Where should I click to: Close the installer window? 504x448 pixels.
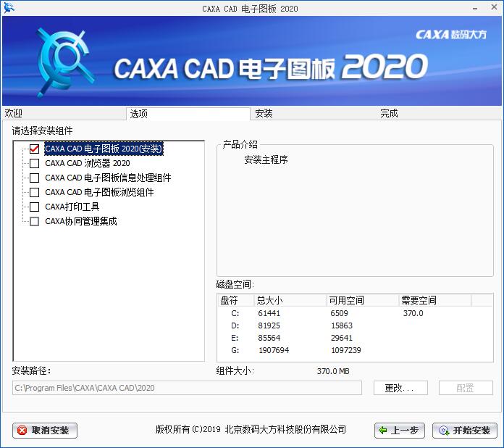click(x=494, y=7)
